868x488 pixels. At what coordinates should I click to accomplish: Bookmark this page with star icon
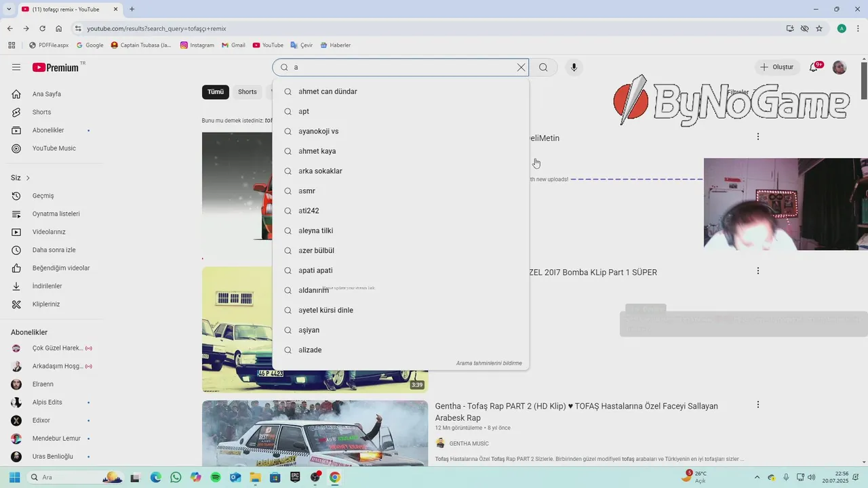point(819,28)
